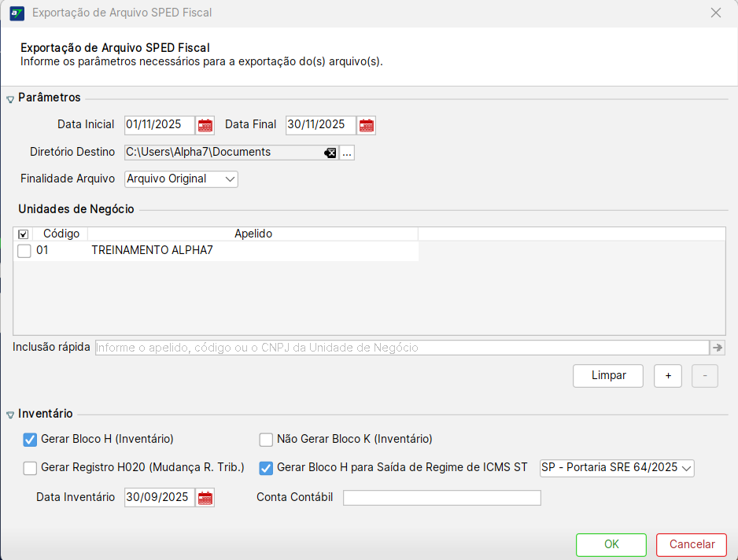Collapse the Inventário section

tap(10, 414)
